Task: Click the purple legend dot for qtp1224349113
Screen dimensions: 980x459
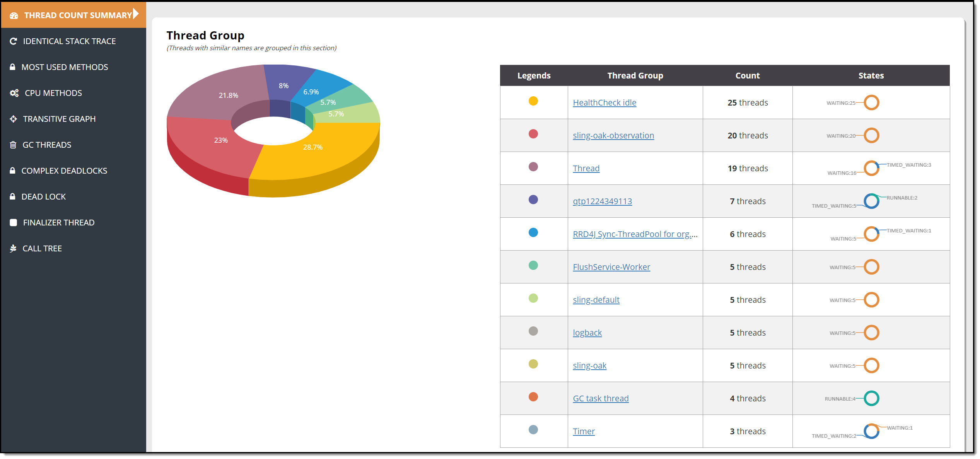Action: (x=533, y=200)
